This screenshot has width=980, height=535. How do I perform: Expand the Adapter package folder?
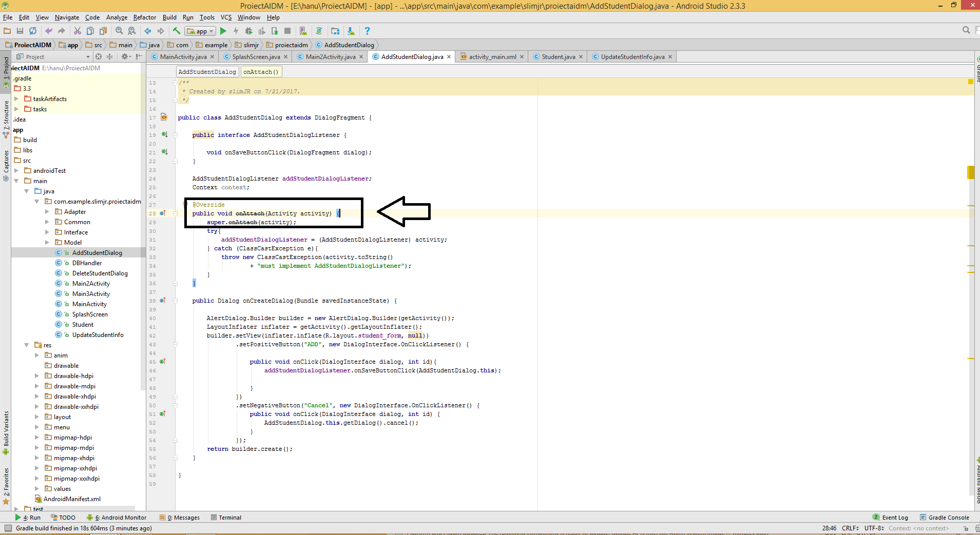coord(47,212)
